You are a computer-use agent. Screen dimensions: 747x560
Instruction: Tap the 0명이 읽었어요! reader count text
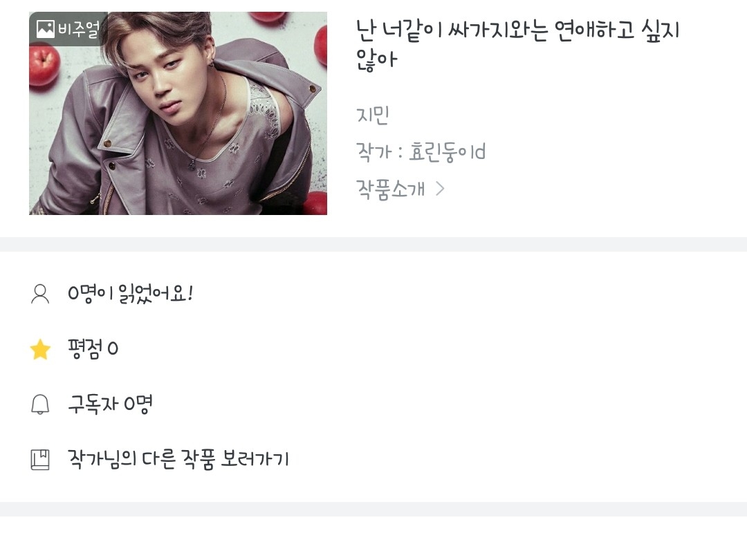pos(130,293)
